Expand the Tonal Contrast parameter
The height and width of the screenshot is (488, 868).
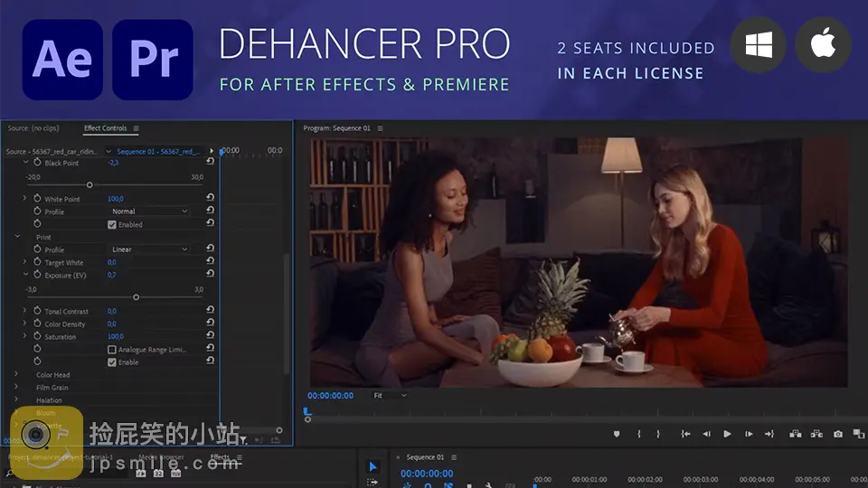pyautogui.click(x=24, y=311)
